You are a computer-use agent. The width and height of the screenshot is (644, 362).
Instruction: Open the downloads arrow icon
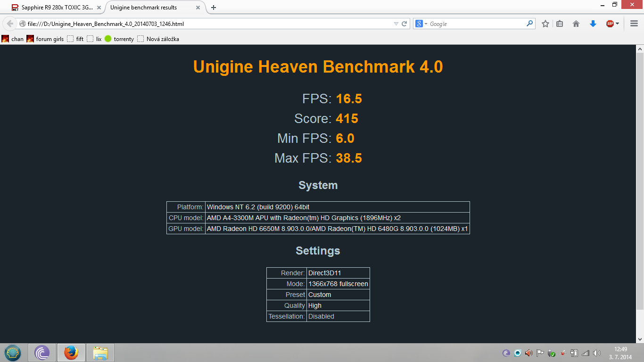click(593, 24)
